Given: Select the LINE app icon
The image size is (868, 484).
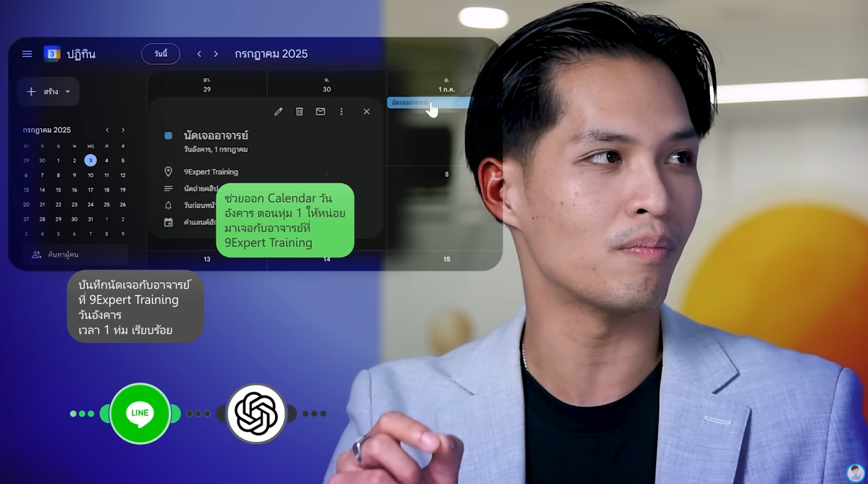Looking at the screenshot, I should pos(139,413).
